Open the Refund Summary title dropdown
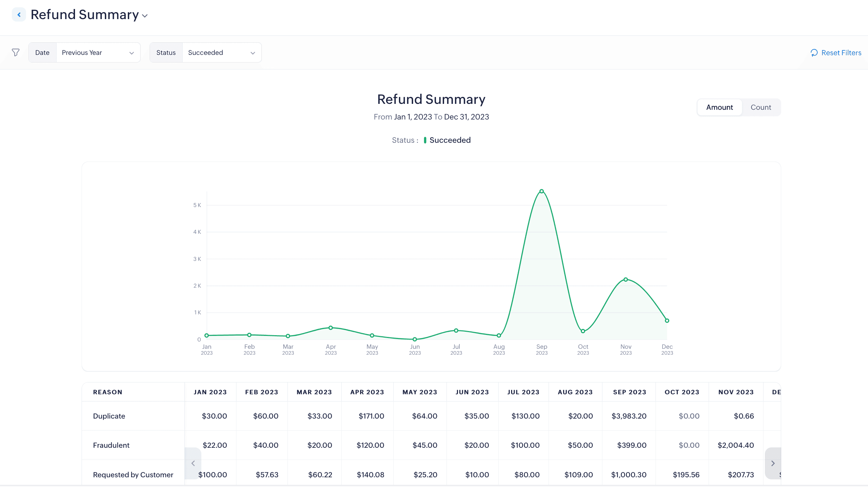Image resolution: width=868 pixels, height=487 pixels. [145, 16]
